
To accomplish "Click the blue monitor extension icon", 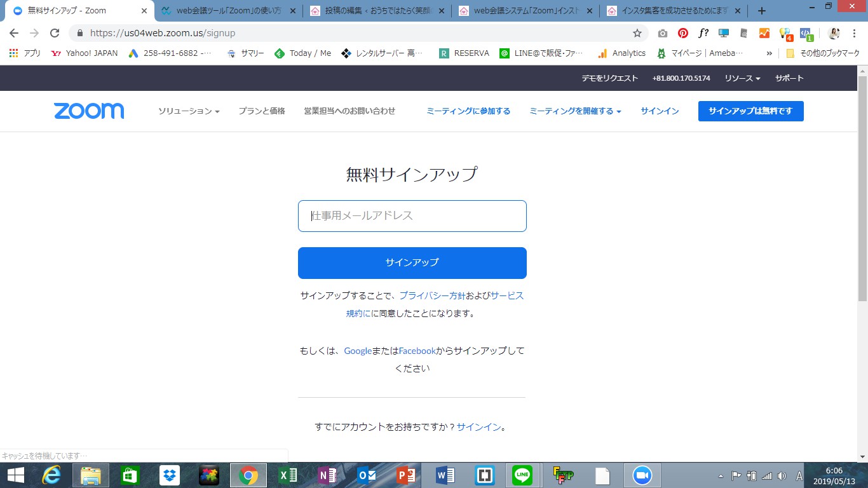I will [723, 33].
